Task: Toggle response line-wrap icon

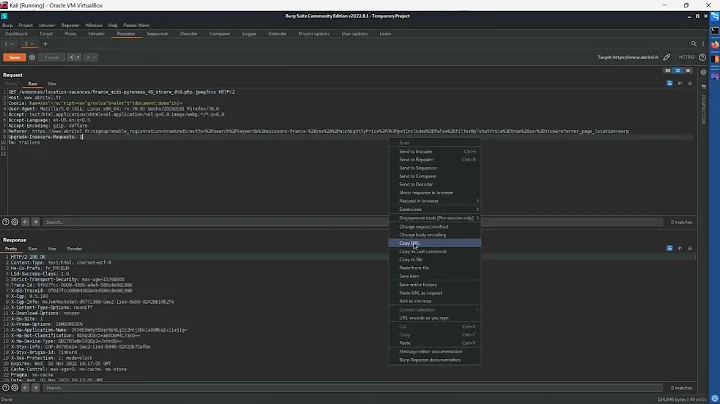Action: 669,248
